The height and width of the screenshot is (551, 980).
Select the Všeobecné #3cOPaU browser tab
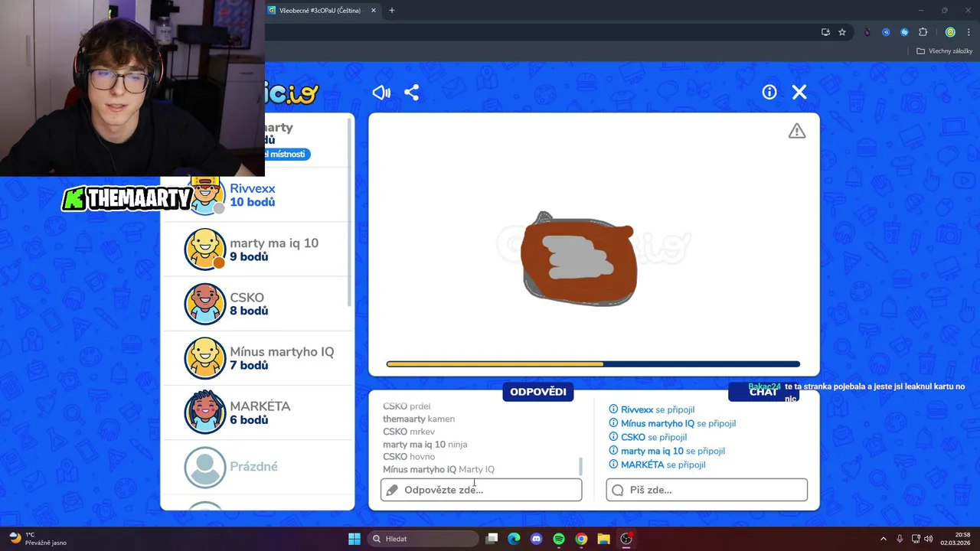pos(322,11)
